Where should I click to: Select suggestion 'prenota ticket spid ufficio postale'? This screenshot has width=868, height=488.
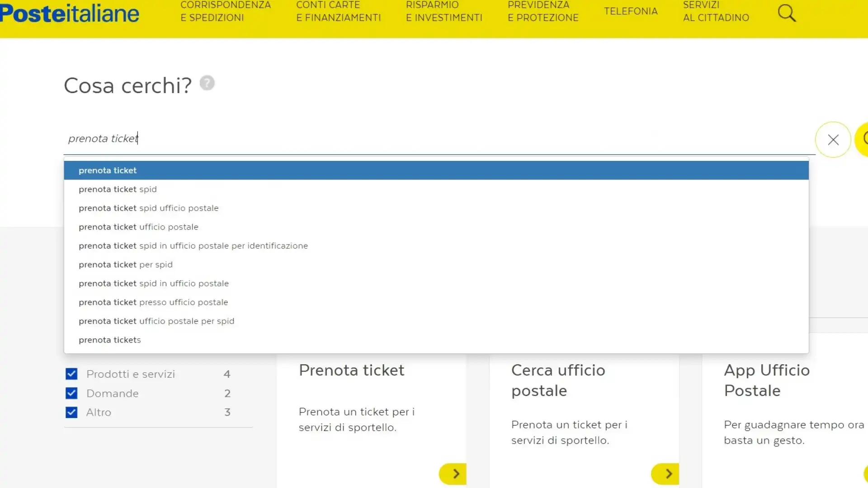pyautogui.click(x=436, y=208)
